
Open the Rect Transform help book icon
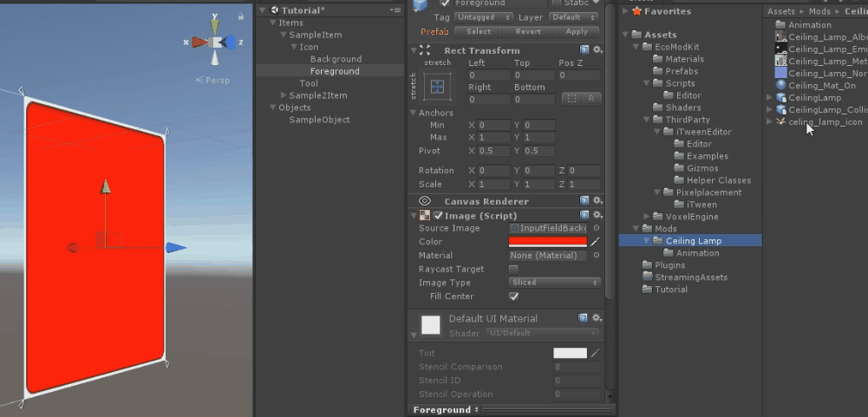[x=584, y=50]
